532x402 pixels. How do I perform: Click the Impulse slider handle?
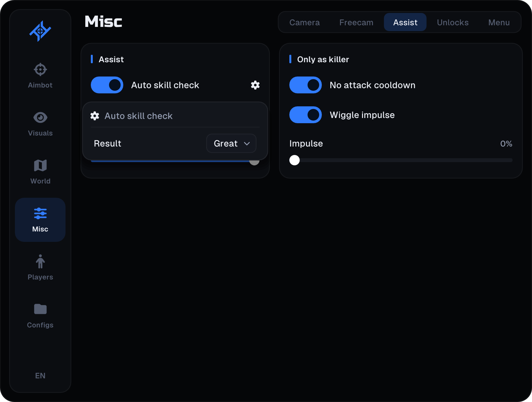(x=295, y=160)
